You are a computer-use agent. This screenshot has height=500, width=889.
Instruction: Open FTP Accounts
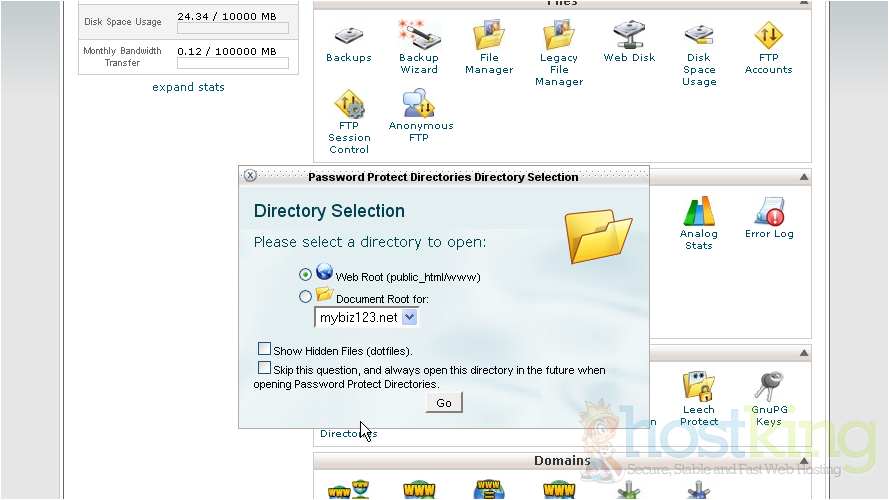click(x=768, y=48)
